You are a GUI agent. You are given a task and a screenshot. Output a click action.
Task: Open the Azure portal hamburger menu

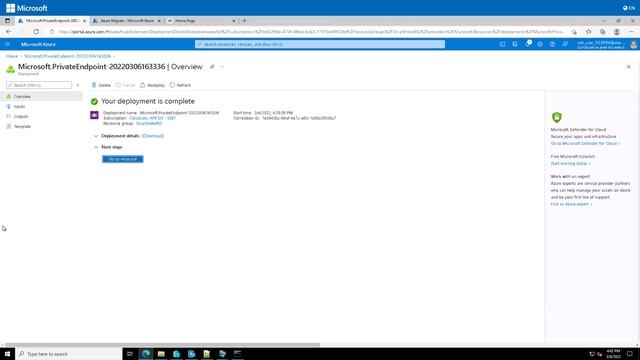7,44
